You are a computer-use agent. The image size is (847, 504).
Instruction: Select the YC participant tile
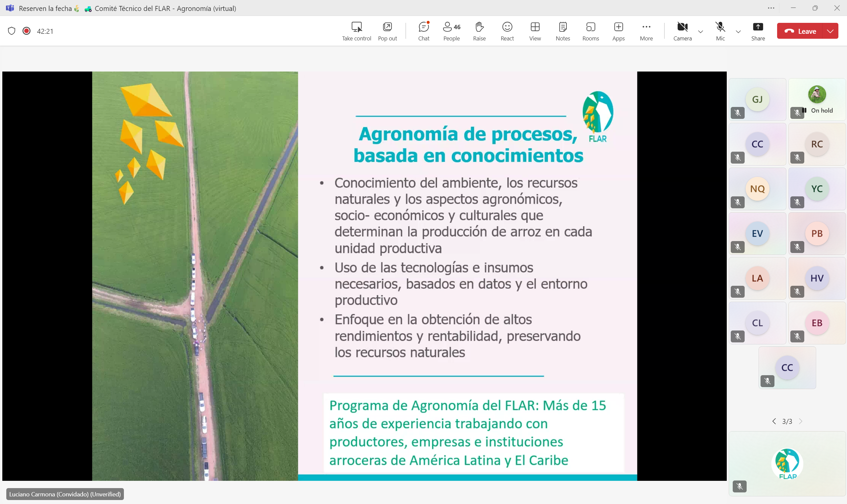click(x=817, y=189)
